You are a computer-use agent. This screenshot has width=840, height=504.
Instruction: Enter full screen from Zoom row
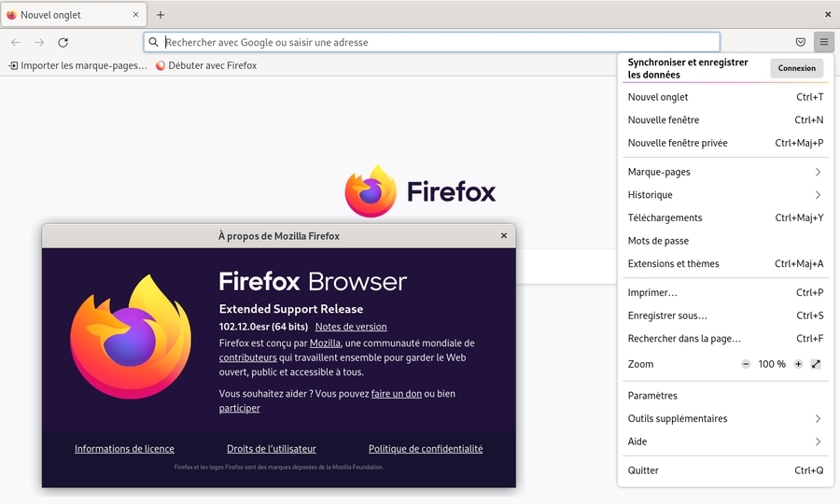pos(816,364)
